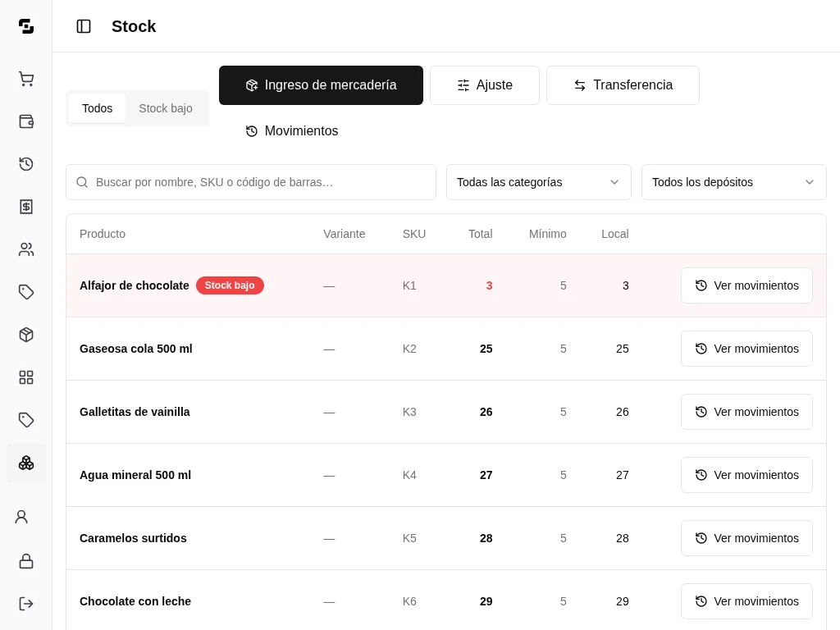840x630 pixels.
Task: Click the tag icon just below customers icon
Action: click(x=25, y=292)
